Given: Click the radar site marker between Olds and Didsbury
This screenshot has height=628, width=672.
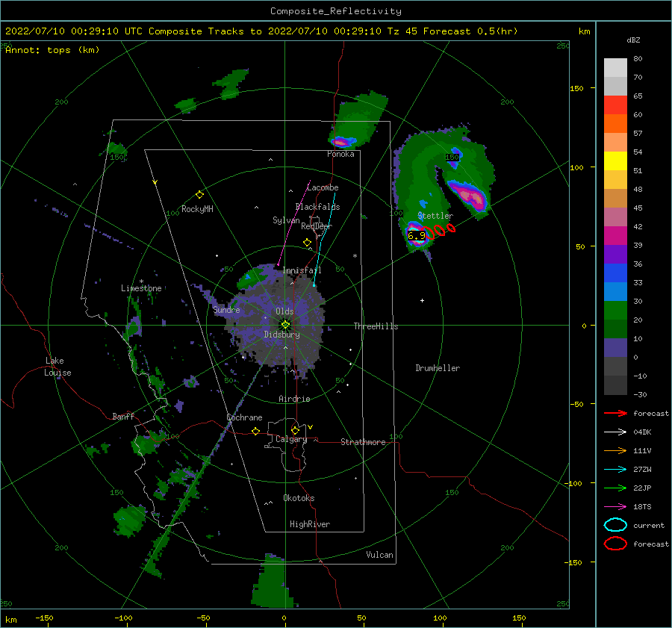Looking at the screenshot, I should [x=285, y=325].
